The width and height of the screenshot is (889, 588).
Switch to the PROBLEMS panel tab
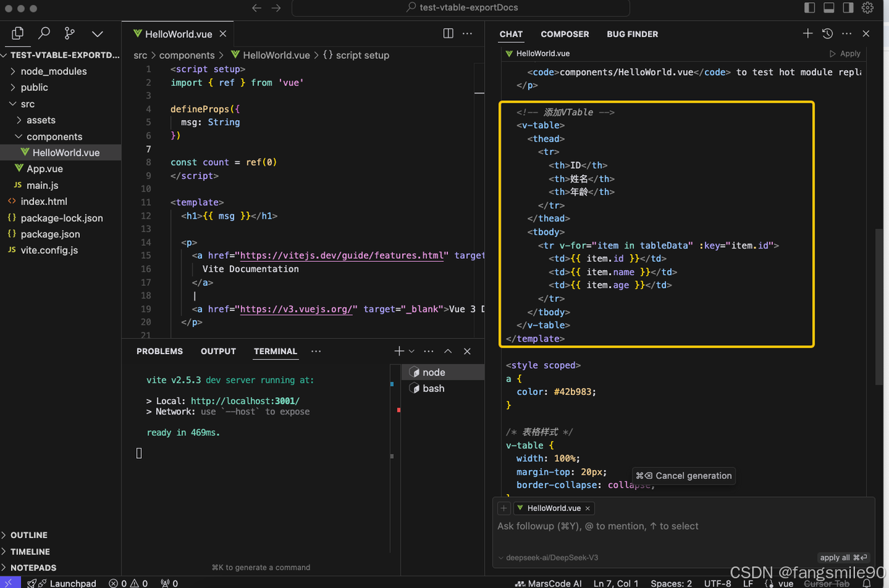pyautogui.click(x=160, y=351)
